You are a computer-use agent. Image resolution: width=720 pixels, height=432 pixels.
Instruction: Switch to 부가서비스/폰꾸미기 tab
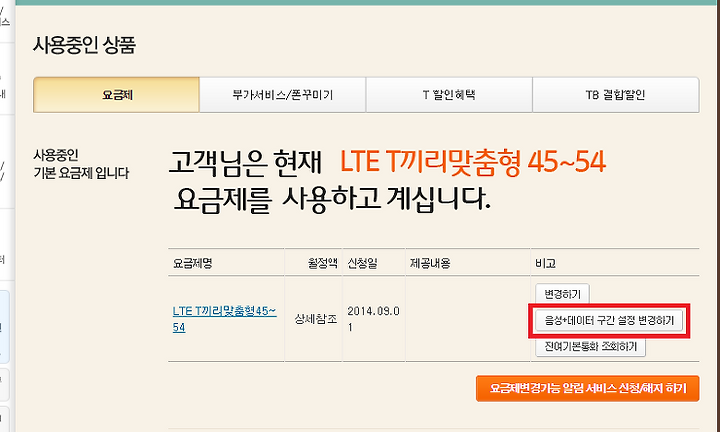point(282,95)
